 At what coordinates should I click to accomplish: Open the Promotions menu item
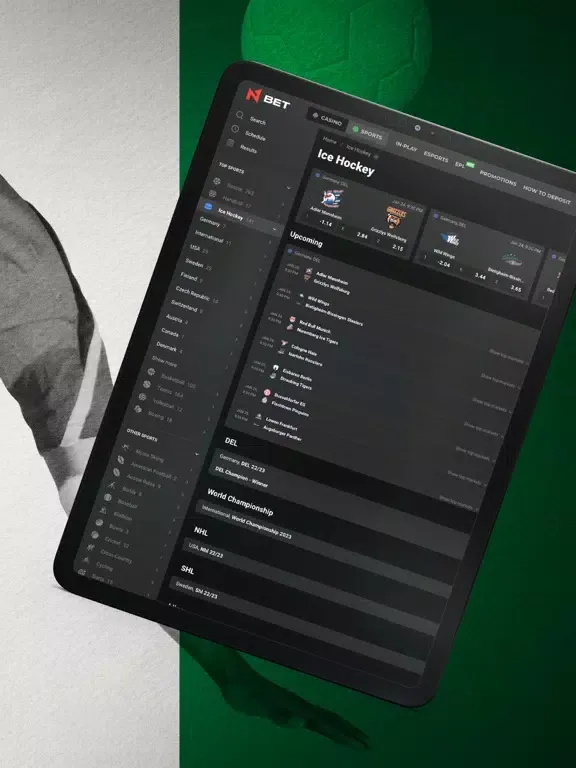(498, 177)
